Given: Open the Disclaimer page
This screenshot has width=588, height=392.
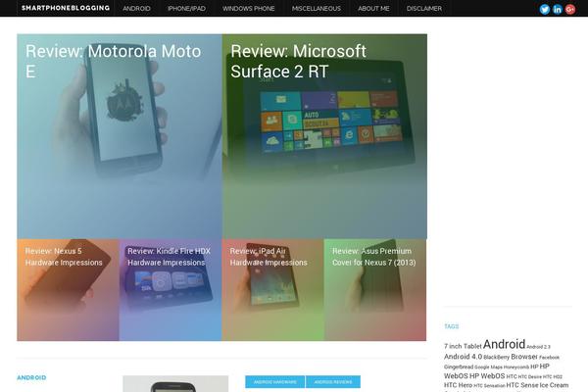Looking at the screenshot, I should click(423, 8).
